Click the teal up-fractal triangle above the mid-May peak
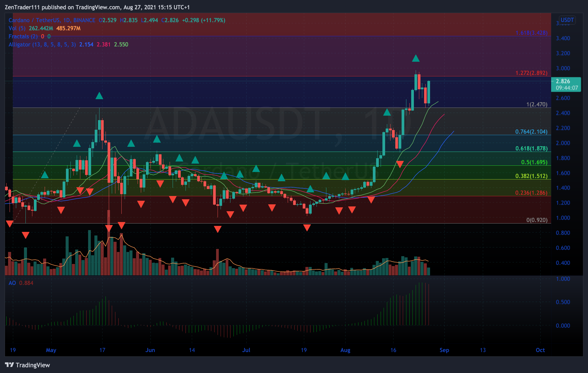This screenshot has width=588, height=373. (99, 96)
